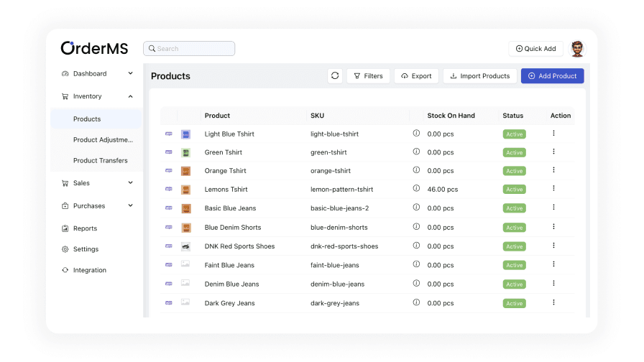Open the Filters panel
This screenshot has height=362, width=644.
(368, 76)
